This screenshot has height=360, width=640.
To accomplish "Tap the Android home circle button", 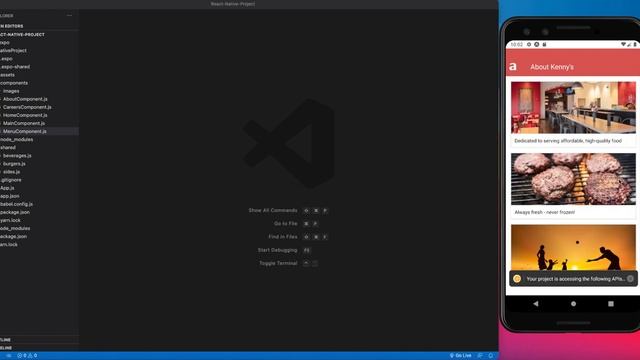I will tap(573, 304).
